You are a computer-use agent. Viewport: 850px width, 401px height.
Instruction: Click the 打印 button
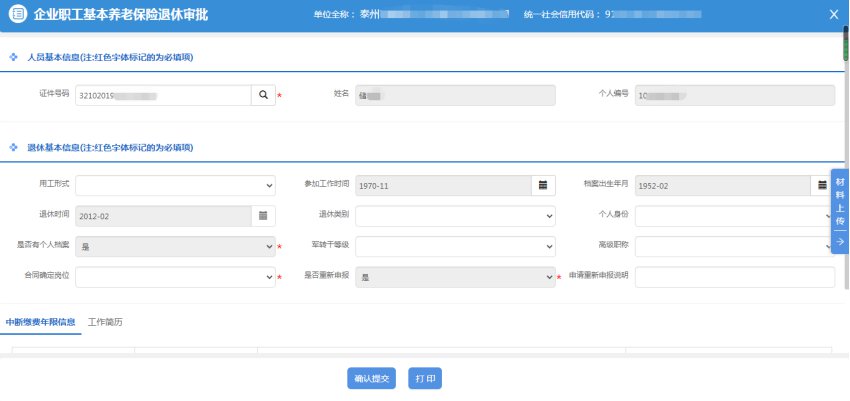coord(427,378)
